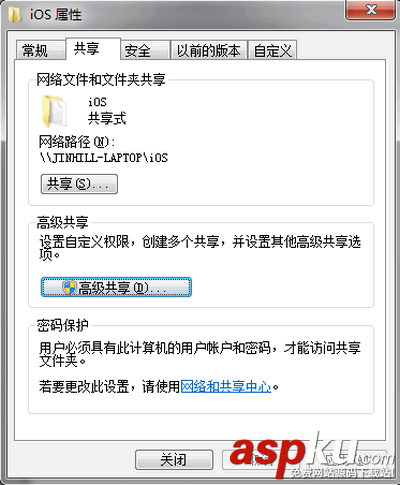Click the 共享(S)... button
400x485 pixels.
79,184
